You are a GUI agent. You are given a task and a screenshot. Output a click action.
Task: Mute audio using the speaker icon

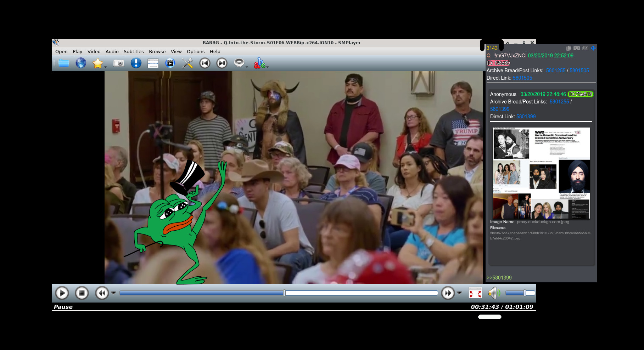(x=494, y=293)
